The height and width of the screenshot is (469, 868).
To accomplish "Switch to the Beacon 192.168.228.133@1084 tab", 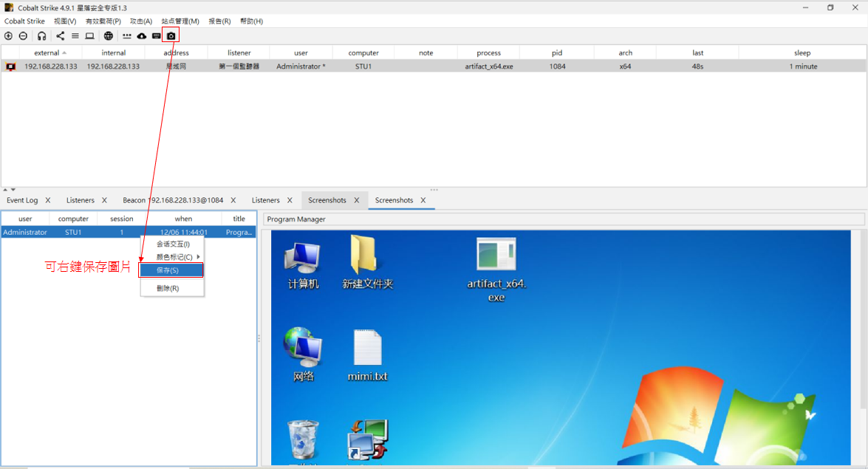I will [173, 200].
